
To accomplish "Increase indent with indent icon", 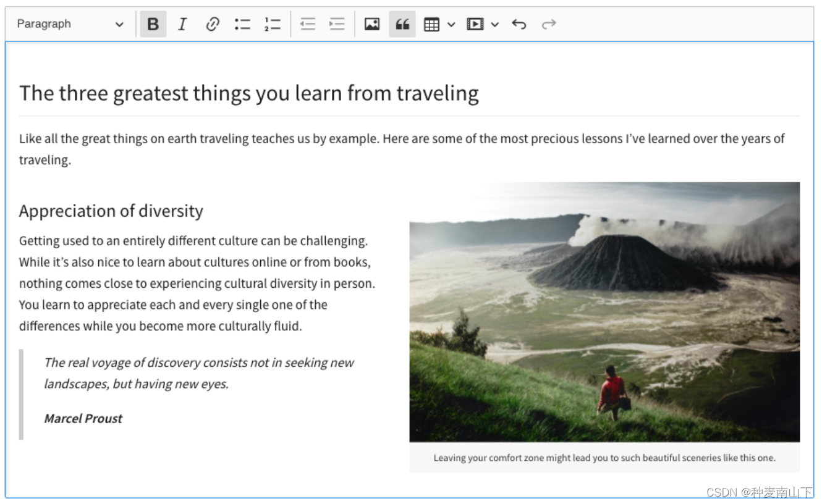I will 337,24.
